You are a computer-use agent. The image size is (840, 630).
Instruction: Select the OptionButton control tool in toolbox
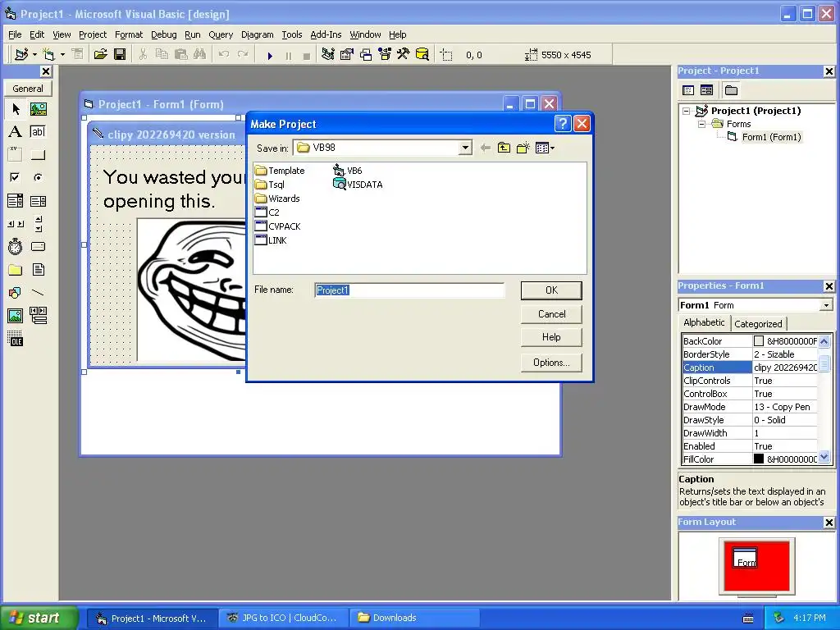click(38, 177)
